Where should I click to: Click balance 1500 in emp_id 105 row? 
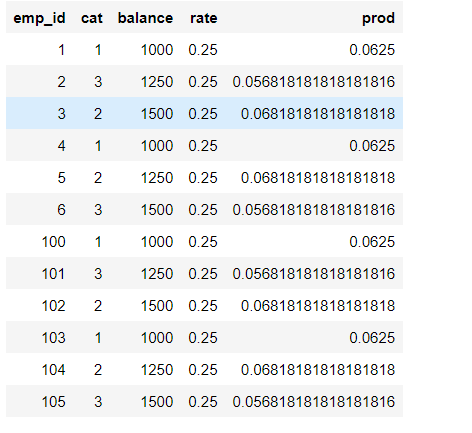[x=157, y=402]
